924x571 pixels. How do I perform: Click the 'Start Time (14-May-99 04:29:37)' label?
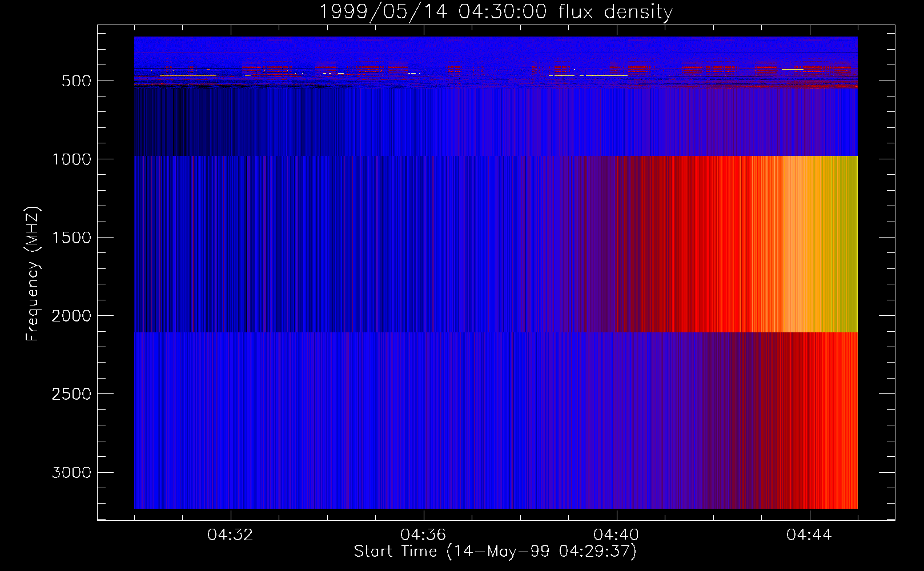495,552
